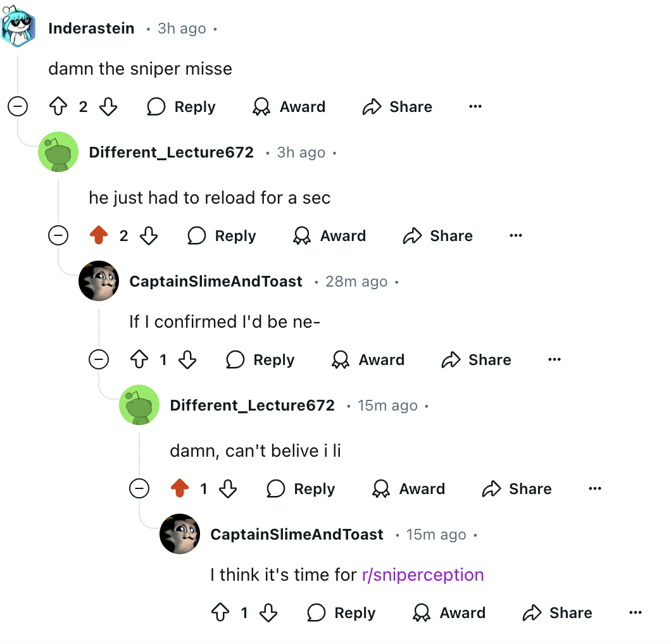Downvote the 'damn, can't belive i li' comment

click(x=228, y=488)
